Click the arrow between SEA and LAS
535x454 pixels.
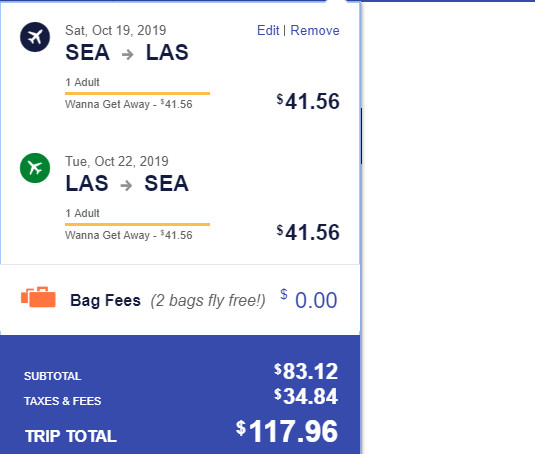pyautogui.click(x=128, y=54)
